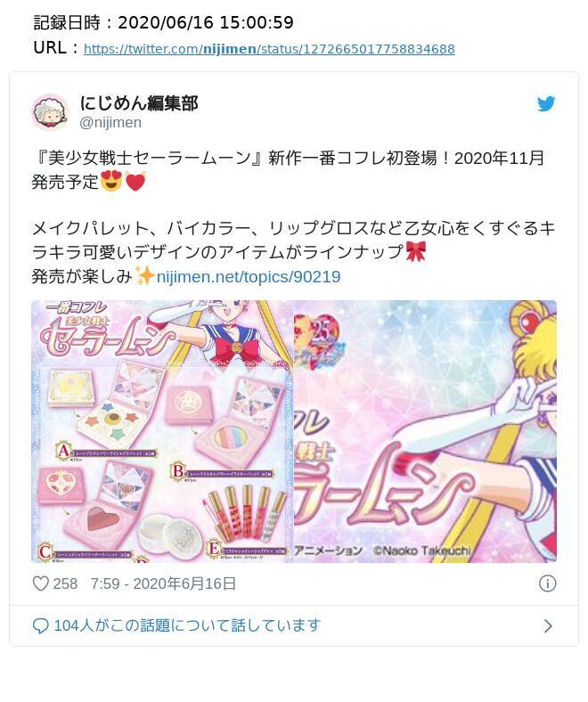Click the 記録日時 2020/06/16 timestamp text
This screenshot has width=588, height=702.
pos(163,22)
